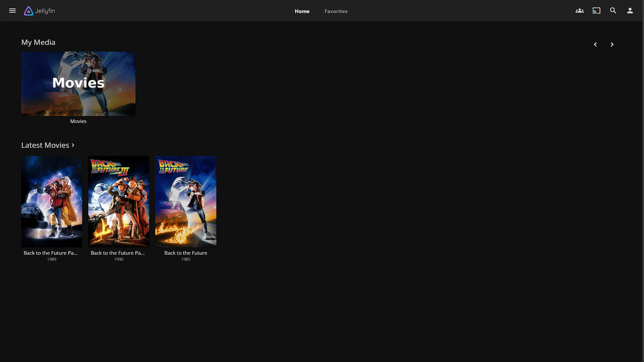The width and height of the screenshot is (644, 362).
Task: Click the year 1985 text
Action: tap(186, 259)
